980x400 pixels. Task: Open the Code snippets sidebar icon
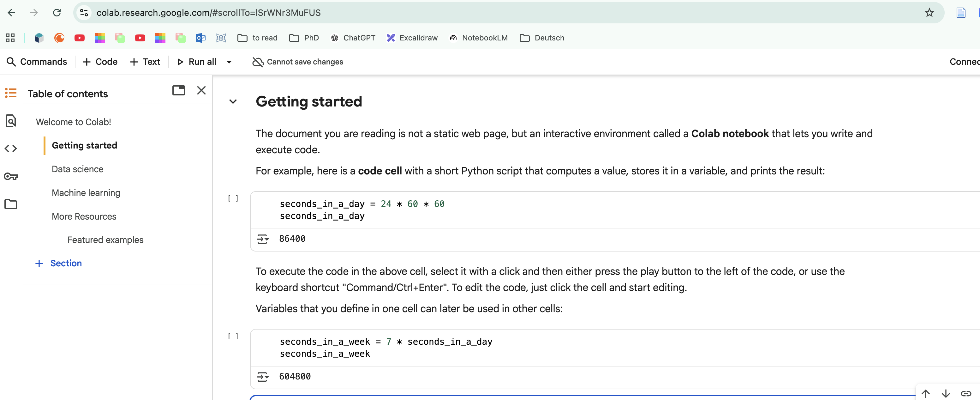pyautogui.click(x=11, y=148)
